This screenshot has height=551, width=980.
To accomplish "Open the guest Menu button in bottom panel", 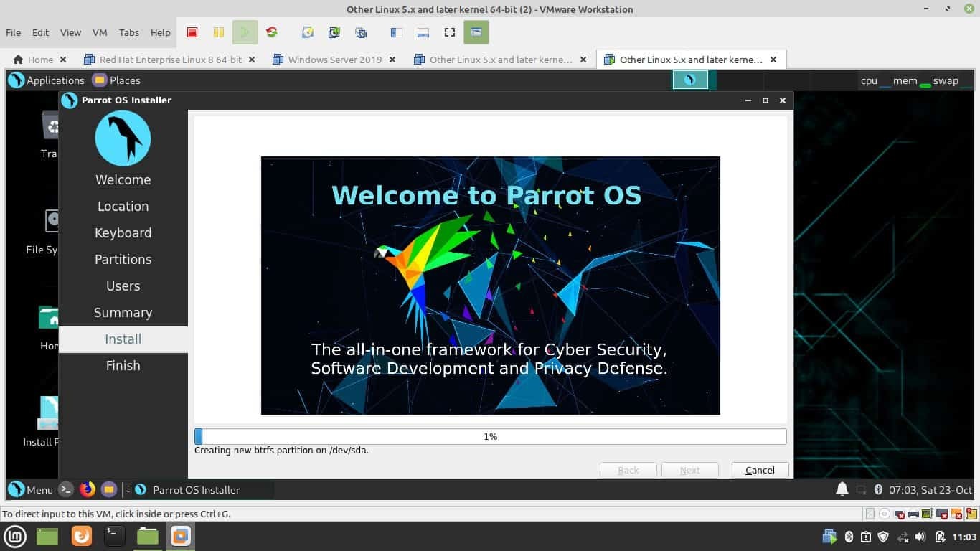I will 31,490.
